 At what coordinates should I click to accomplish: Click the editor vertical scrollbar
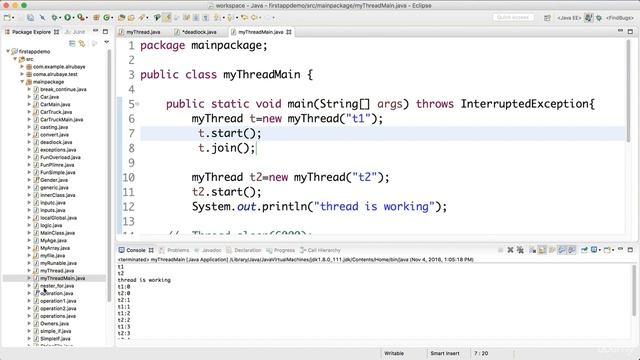click(629, 90)
